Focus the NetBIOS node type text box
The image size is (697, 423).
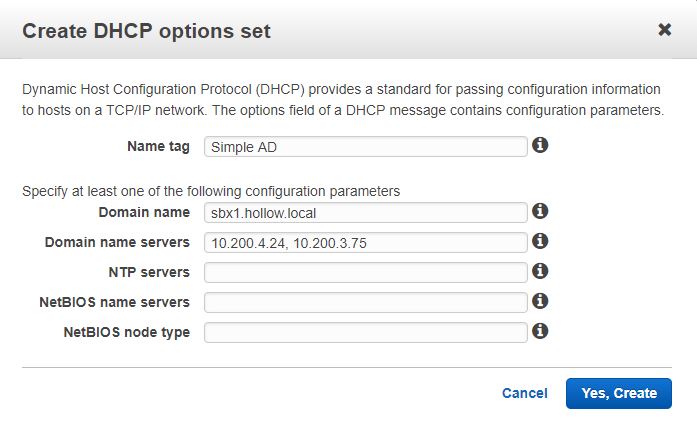click(x=365, y=332)
